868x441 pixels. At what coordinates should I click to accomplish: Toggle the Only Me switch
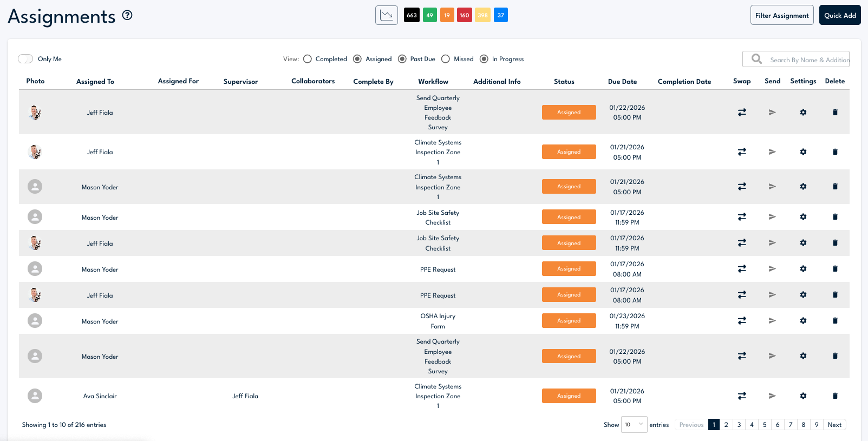click(25, 59)
